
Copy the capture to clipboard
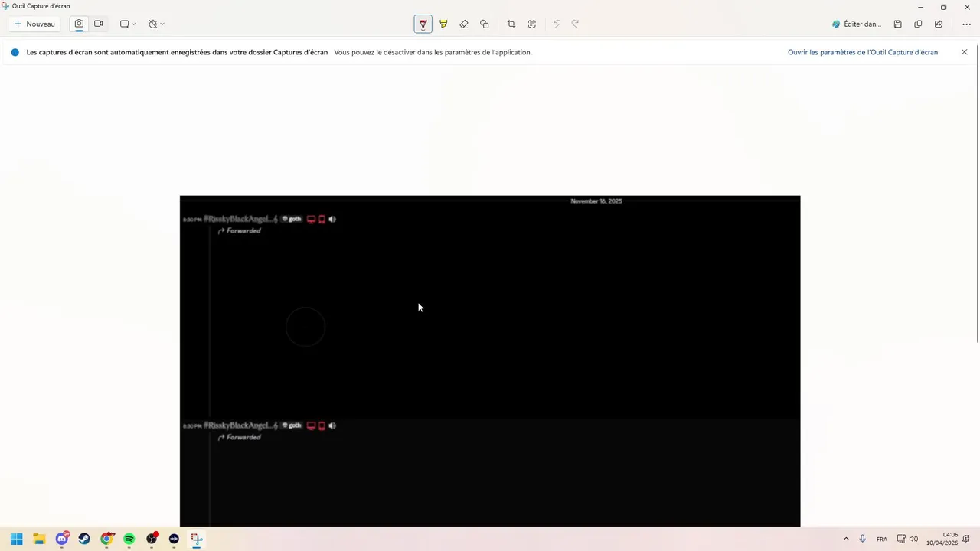tap(918, 24)
